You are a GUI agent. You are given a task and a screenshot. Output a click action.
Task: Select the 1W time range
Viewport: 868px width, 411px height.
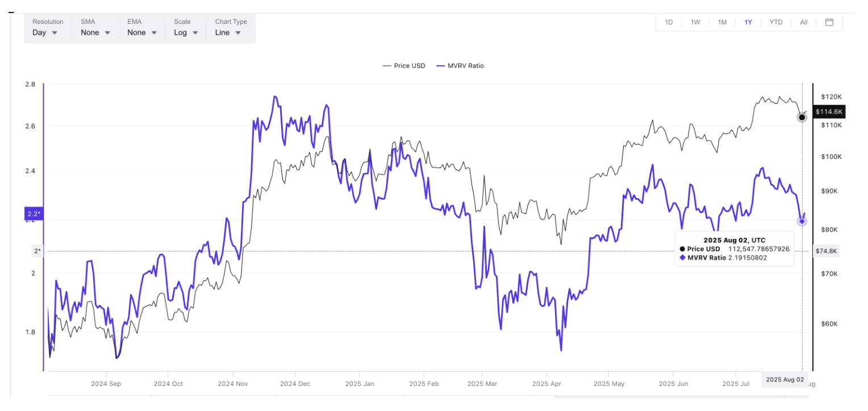[695, 22]
